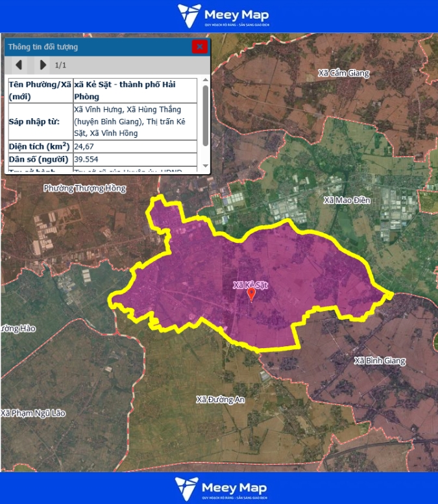This screenshot has height=504, width=438.
Task: Click the Meey Map logo in top header
Action: (x=223, y=16)
